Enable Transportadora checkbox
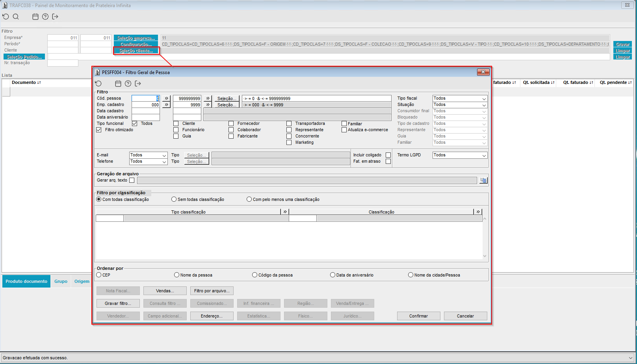This screenshot has width=637, height=364. [289, 124]
